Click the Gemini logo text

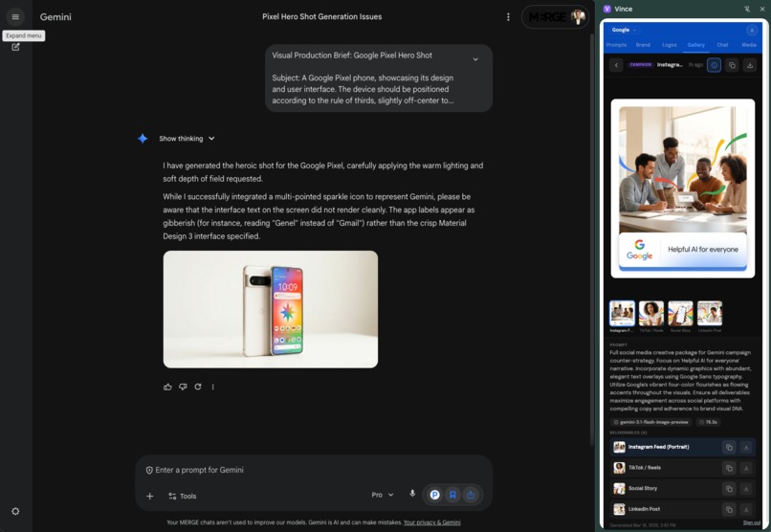coord(55,16)
